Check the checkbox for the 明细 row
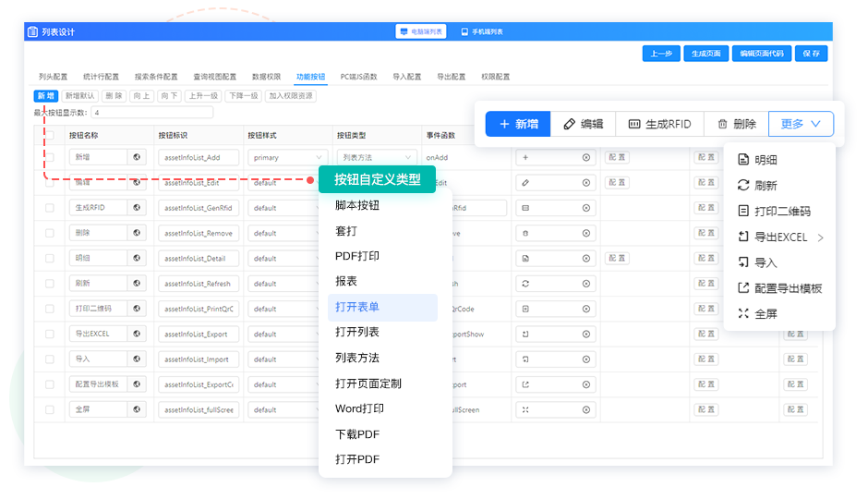The image size is (868, 499). [x=50, y=258]
